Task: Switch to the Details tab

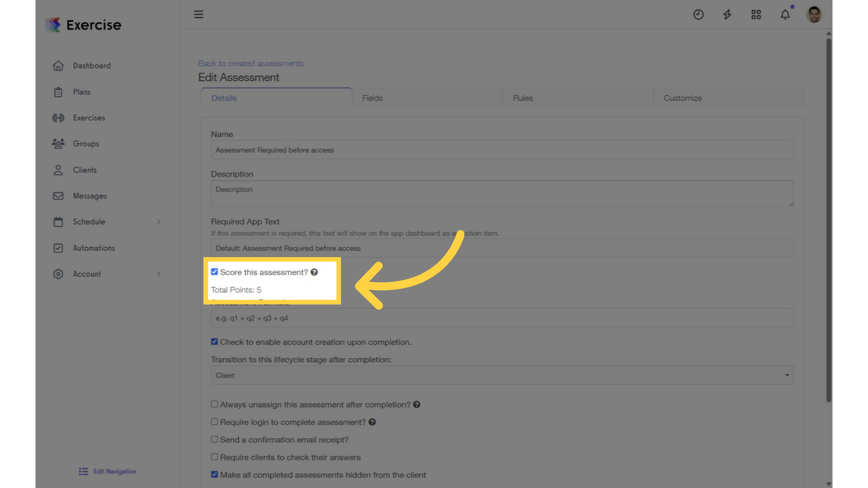Action: coord(276,98)
